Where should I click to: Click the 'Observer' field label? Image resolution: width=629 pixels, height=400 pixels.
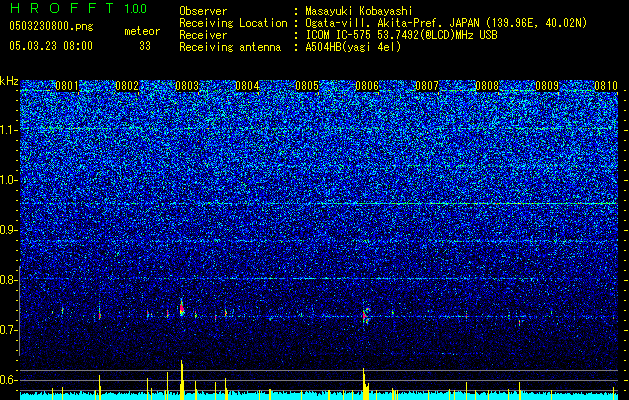[203, 11]
